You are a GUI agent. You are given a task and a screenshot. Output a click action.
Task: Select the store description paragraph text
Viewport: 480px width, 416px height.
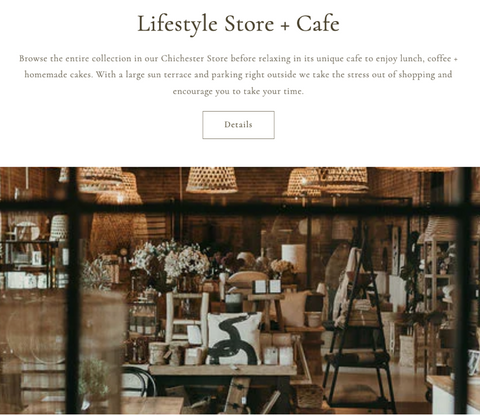coord(238,75)
